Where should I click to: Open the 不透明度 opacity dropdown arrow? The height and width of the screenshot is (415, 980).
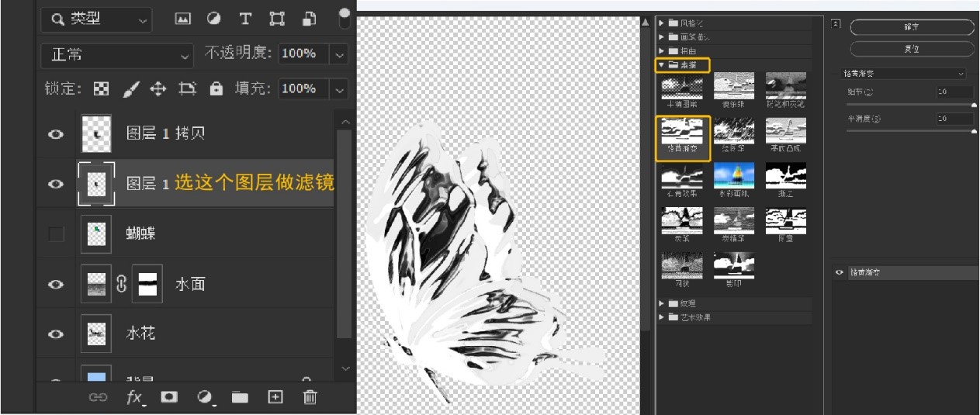click(339, 54)
